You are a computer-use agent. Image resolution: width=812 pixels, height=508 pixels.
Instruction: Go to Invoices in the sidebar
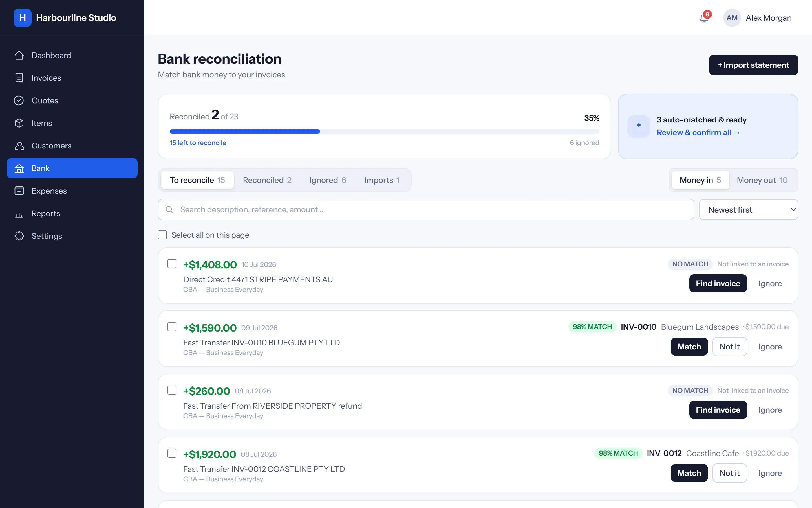pyautogui.click(x=72, y=78)
